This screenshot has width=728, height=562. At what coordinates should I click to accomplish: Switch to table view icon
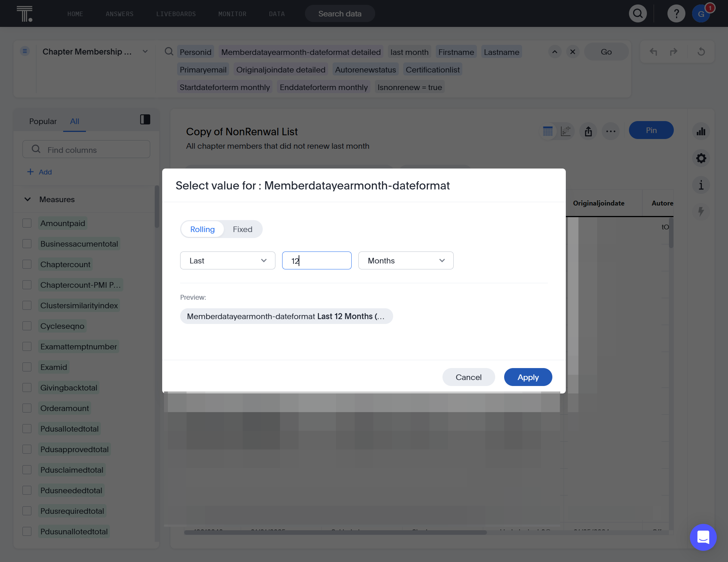click(x=548, y=131)
